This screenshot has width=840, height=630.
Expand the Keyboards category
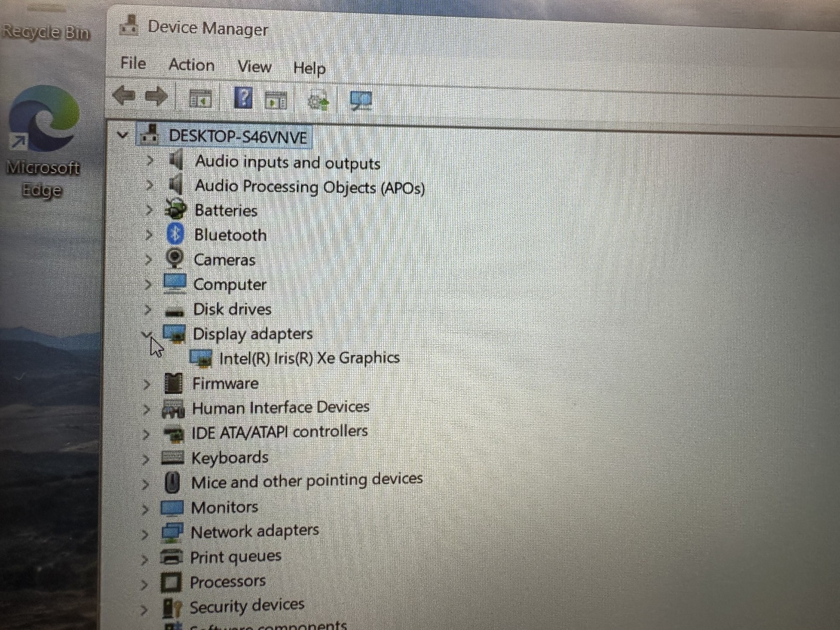click(146, 459)
